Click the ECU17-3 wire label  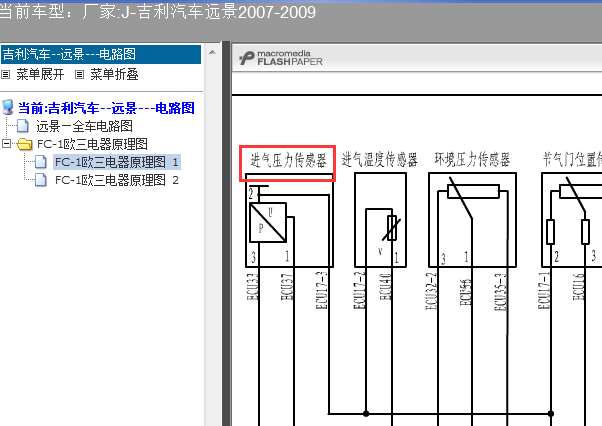click(x=321, y=290)
